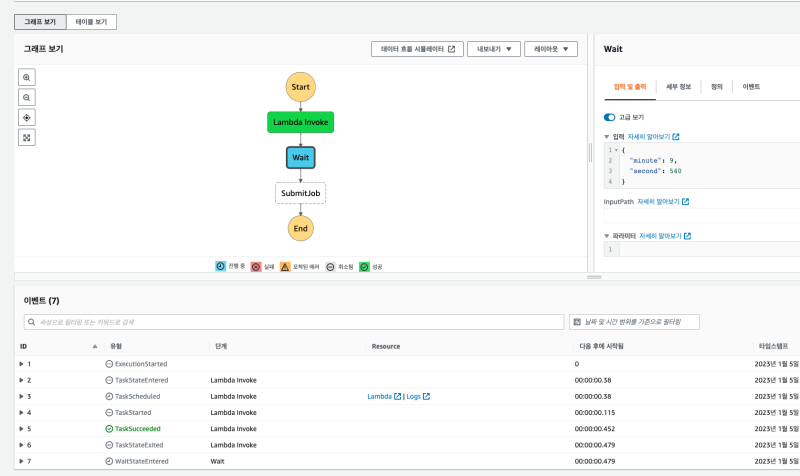Open the 내보내기 dropdown

494,49
